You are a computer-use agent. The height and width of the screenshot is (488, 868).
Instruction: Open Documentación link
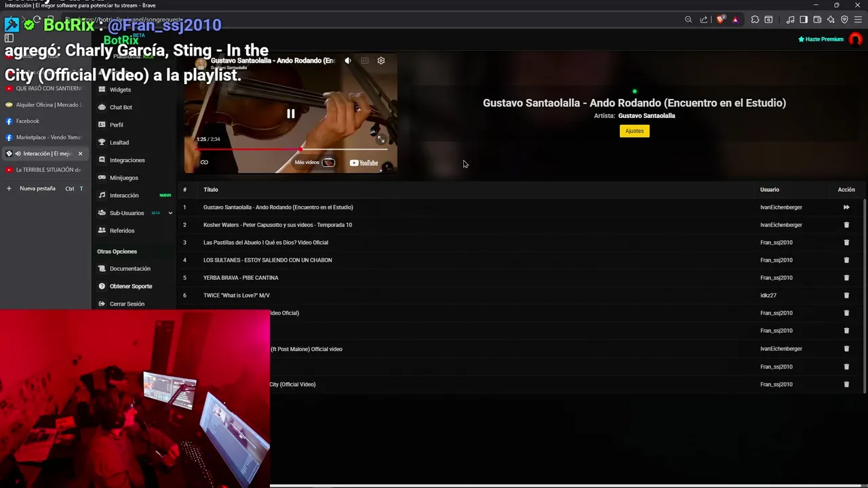(130, 268)
